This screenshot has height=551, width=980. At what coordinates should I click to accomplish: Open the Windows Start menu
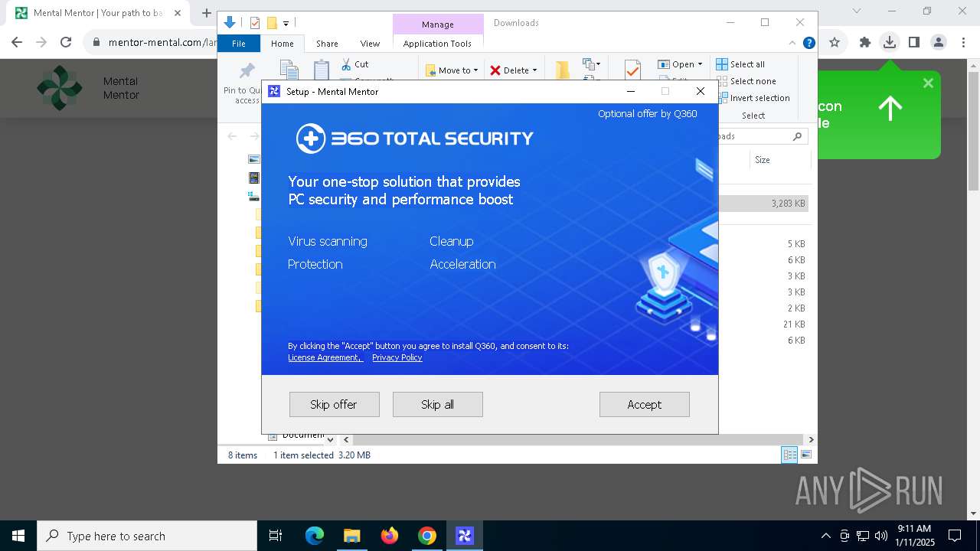18,536
